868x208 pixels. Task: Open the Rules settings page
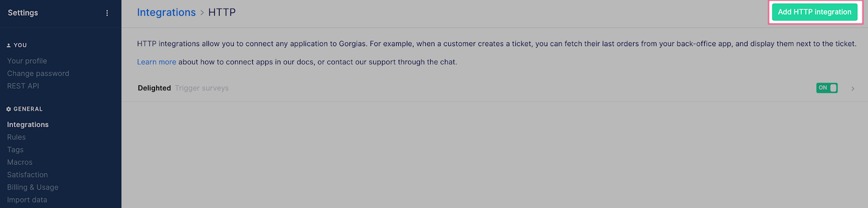[x=16, y=137]
